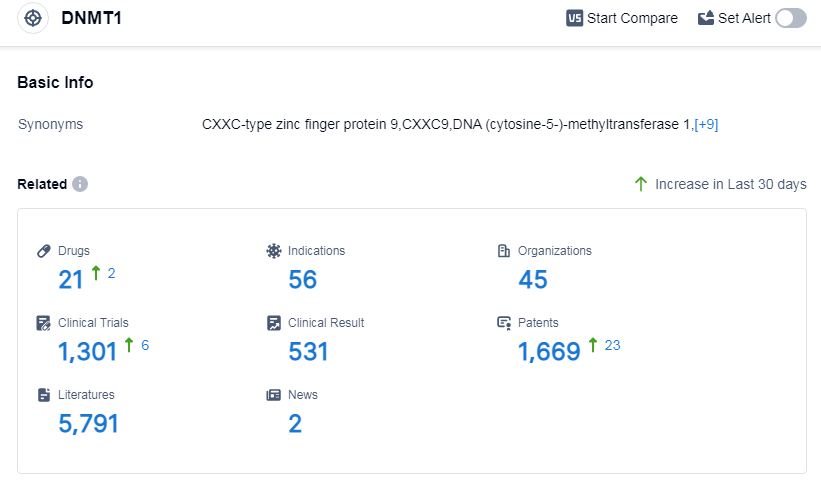Expand the [+9] more synonyms
This screenshot has width=821, height=494.
point(706,125)
